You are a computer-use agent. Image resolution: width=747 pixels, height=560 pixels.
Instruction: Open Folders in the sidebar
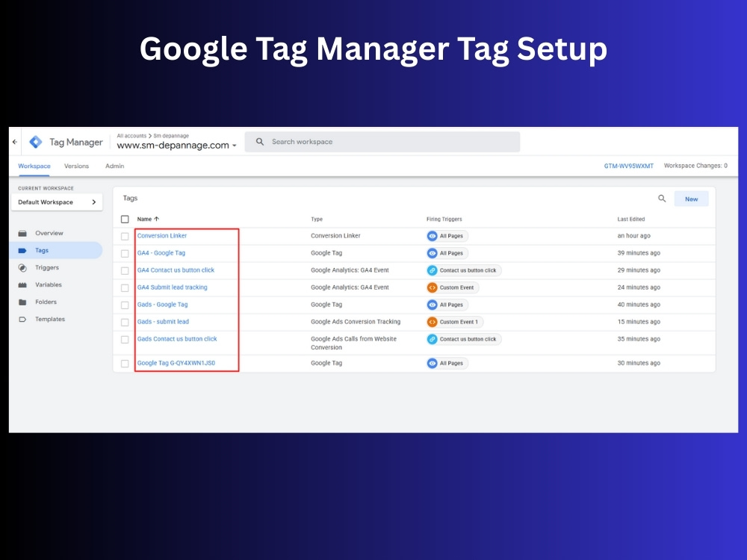pyautogui.click(x=46, y=302)
